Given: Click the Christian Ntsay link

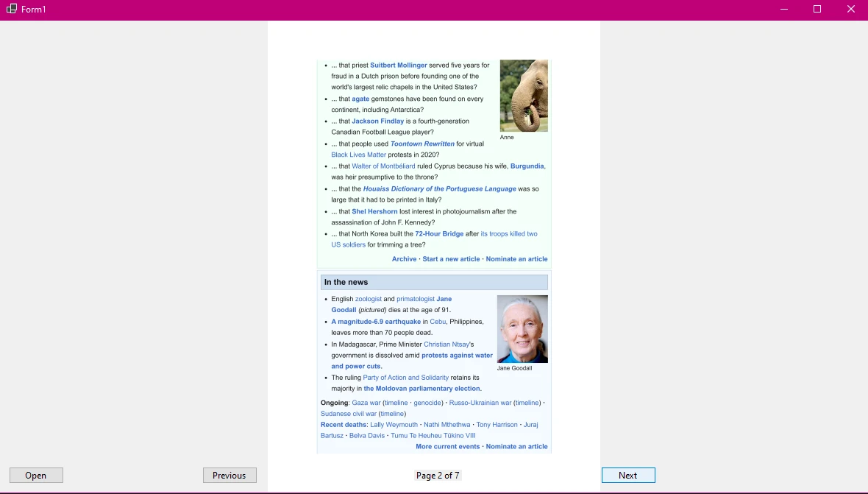Looking at the screenshot, I should coord(447,344).
